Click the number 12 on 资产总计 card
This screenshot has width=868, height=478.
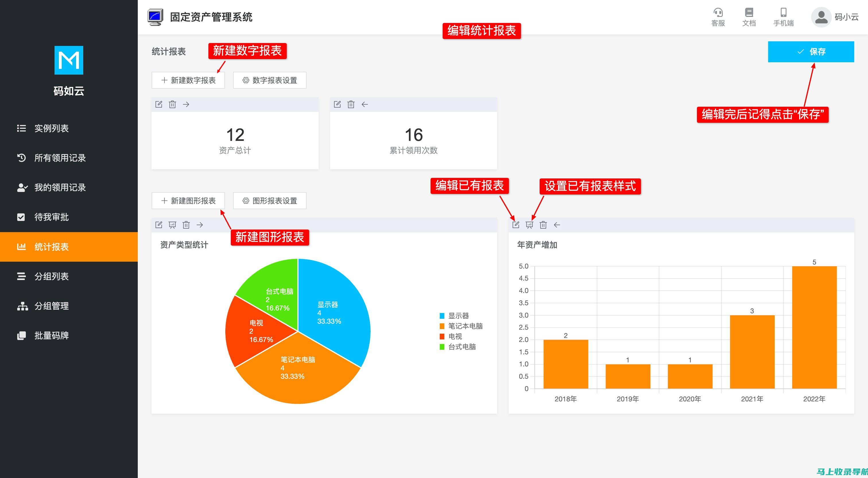pyautogui.click(x=235, y=135)
